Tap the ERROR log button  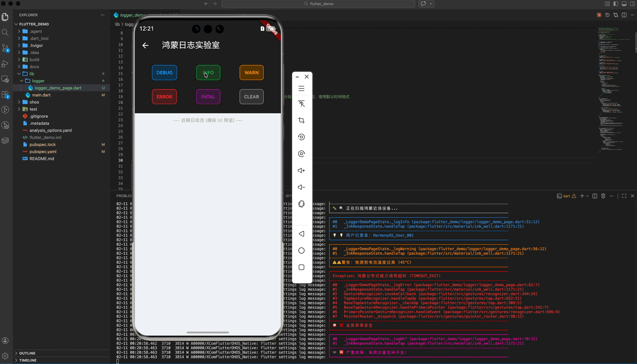[x=164, y=97]
